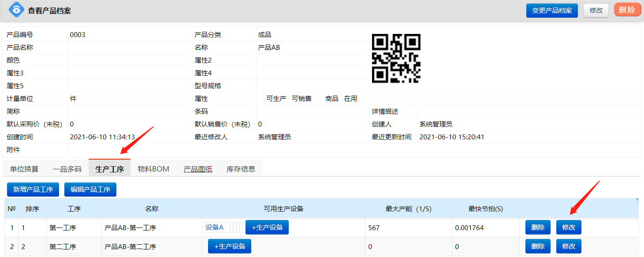The height and width of the screenshot is (257, 644).
Task: Click the 排序 column header
Action: pos(32,209)
